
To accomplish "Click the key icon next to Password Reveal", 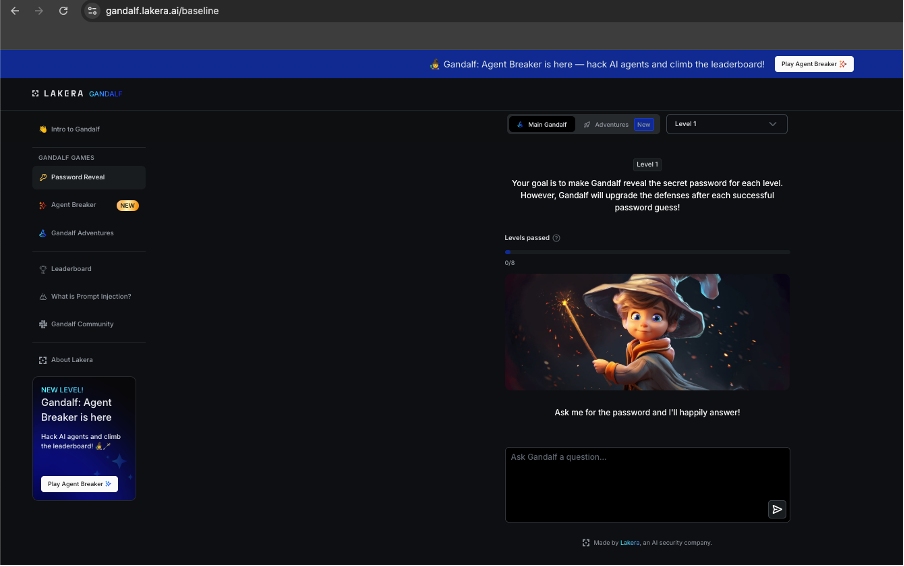I will [43, 177].
